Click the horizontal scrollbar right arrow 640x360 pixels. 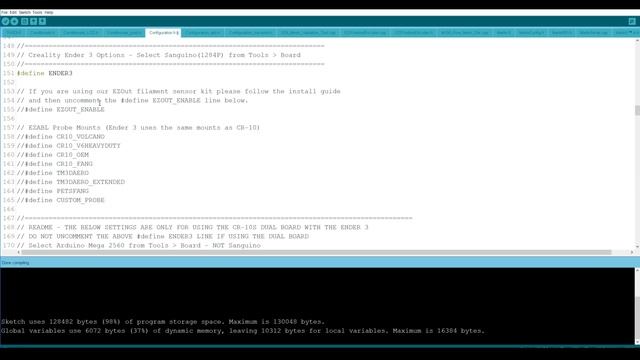pyautogui.click(x=632, y=252)
